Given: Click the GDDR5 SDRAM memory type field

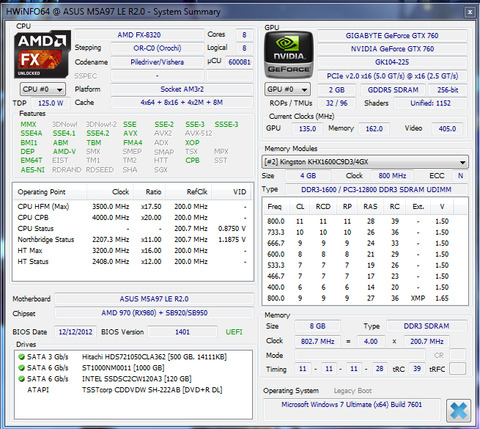Looking at the screenshot, I should pos(393,90).
